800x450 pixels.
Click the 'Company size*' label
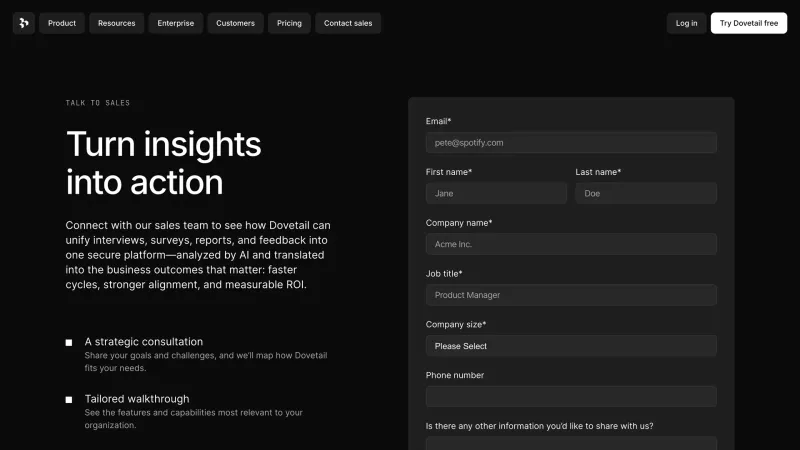pyautogui.click(x=456, y=324)
